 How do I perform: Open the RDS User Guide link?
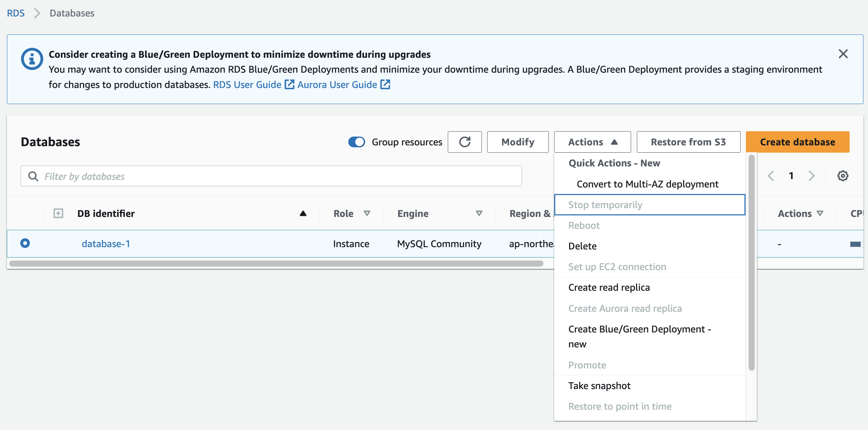(247, 85)
